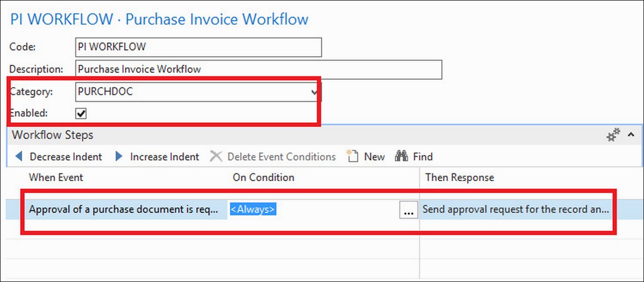Click the Find toolbar label
The width and height of the screenshot is (644, 282).
423,157
